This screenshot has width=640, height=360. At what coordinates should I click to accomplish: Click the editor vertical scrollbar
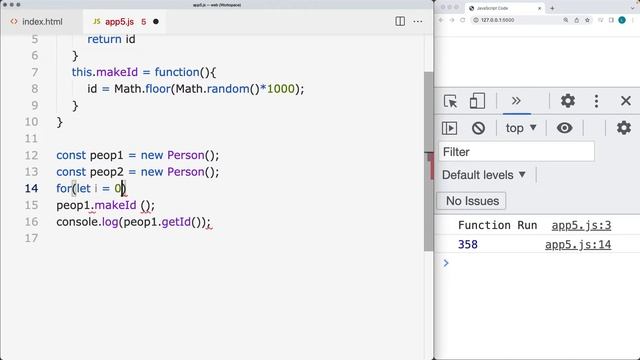point(428,161)
